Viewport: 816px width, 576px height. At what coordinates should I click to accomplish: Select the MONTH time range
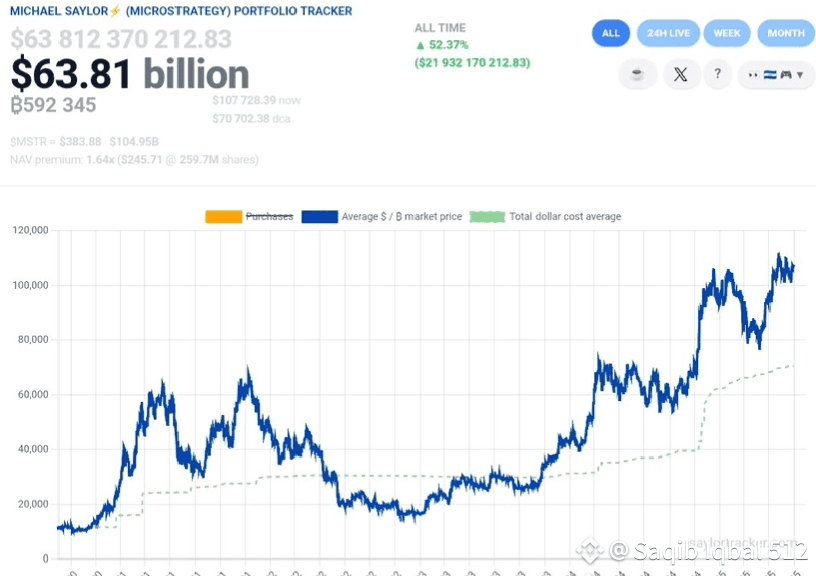[786, 33]
